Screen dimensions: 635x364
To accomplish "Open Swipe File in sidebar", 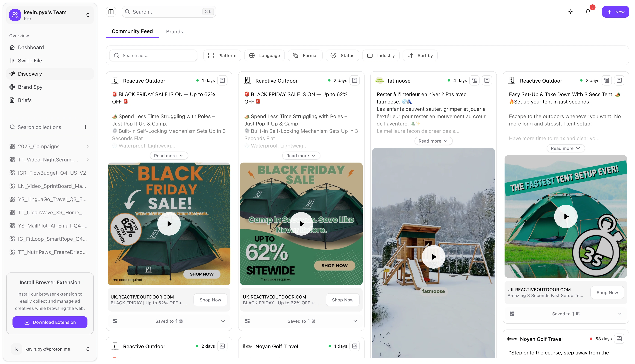I will (30, 61).
